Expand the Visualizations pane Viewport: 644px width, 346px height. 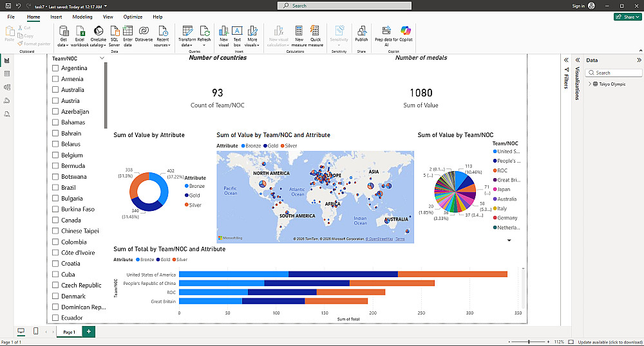[578, 60]
